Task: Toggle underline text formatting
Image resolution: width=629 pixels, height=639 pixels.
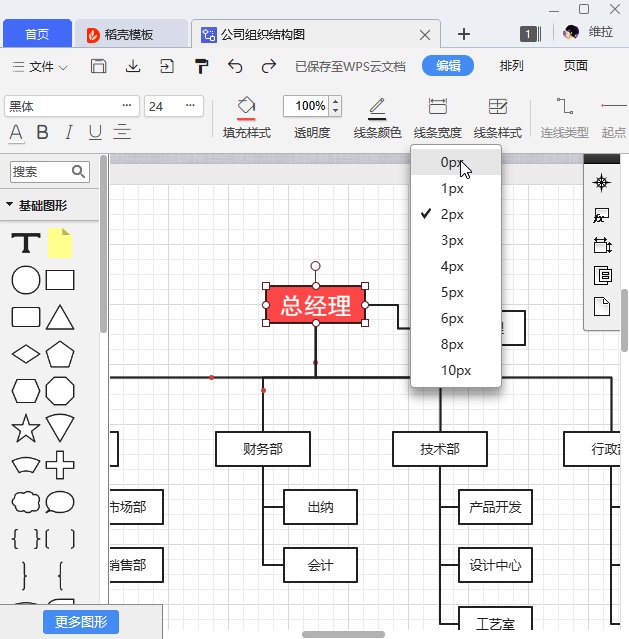Action: 95,132
